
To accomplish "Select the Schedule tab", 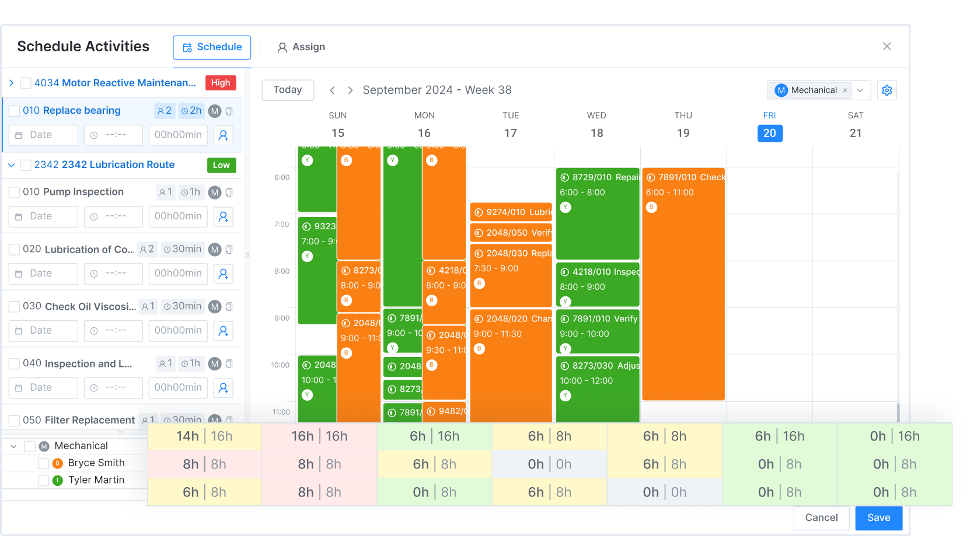I will pyautogui.click(x=211, y=47).
